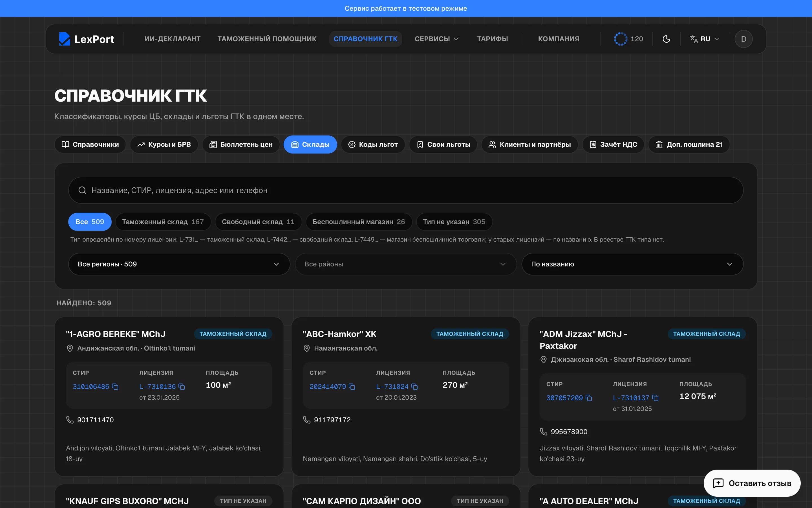The height and width of the screenshot is (508, 812).
Task: Open ИИ-Декларант menu item
Action: pyautogui.click(x=173, y=39)
